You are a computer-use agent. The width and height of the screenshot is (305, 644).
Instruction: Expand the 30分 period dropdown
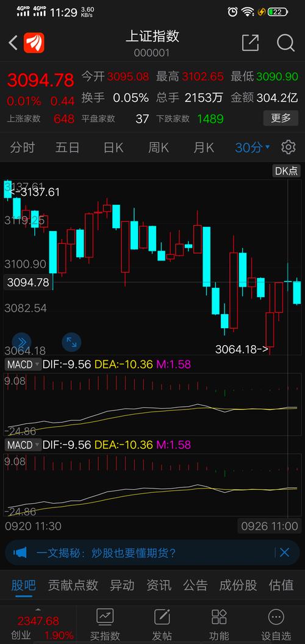pos(253,147)
